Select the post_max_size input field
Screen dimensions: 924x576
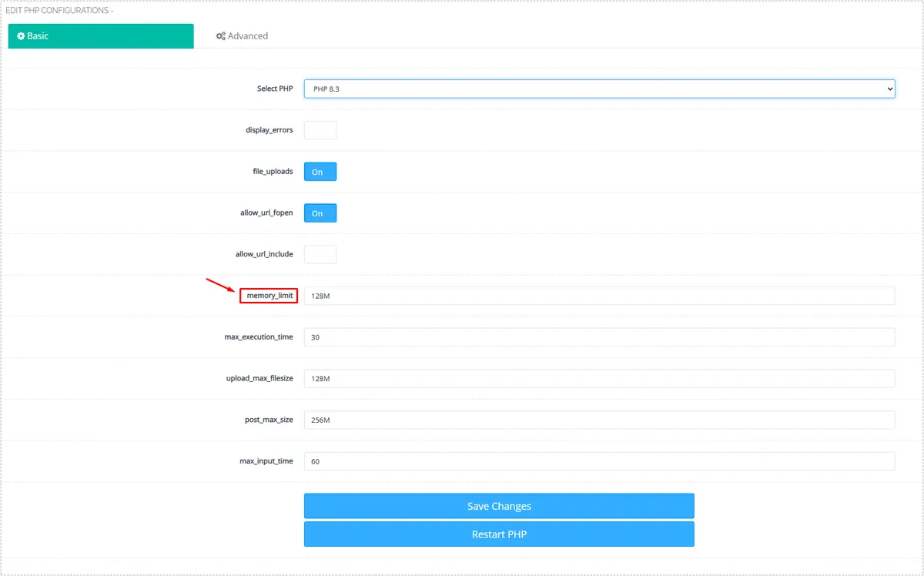[x=598, y=420]
